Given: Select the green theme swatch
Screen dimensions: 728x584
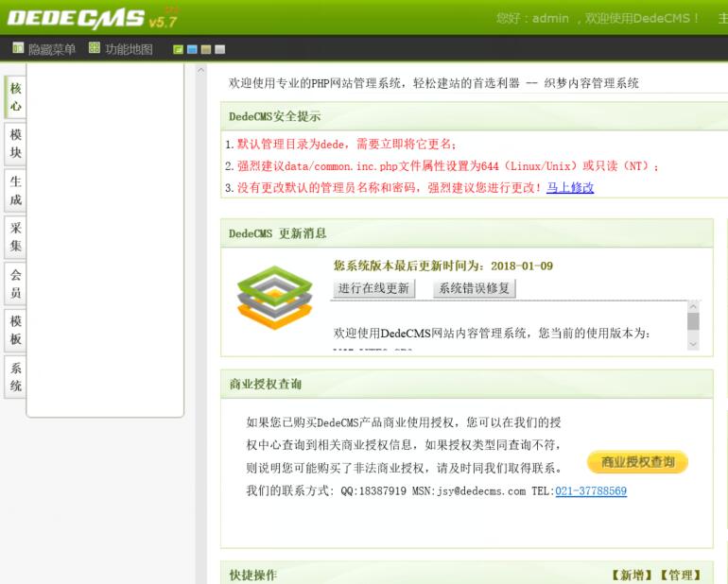Looking at the screenshot, I should coord(178,49).
